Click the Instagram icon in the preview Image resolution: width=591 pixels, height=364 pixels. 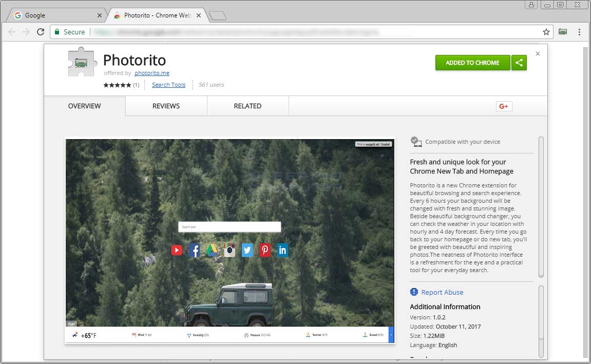coord(230,250)
